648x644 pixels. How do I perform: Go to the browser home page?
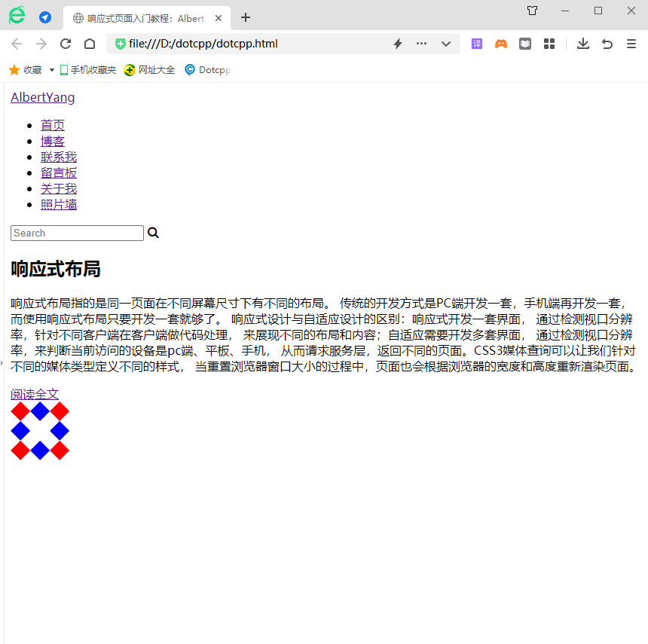(x=90, y=44)
